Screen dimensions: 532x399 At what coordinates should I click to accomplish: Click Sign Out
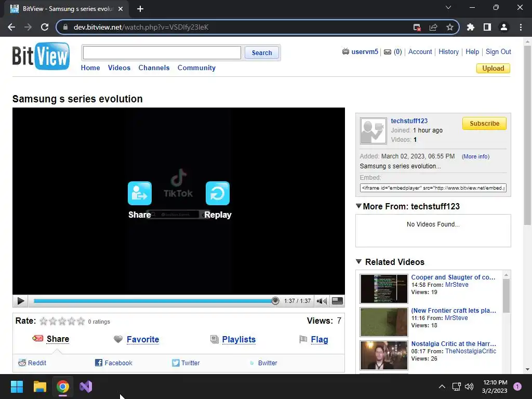[498, 51]
